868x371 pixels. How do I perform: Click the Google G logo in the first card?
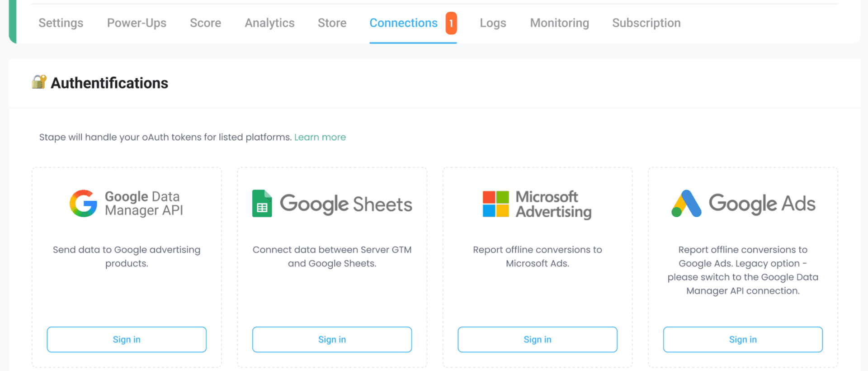coord(83,203)
